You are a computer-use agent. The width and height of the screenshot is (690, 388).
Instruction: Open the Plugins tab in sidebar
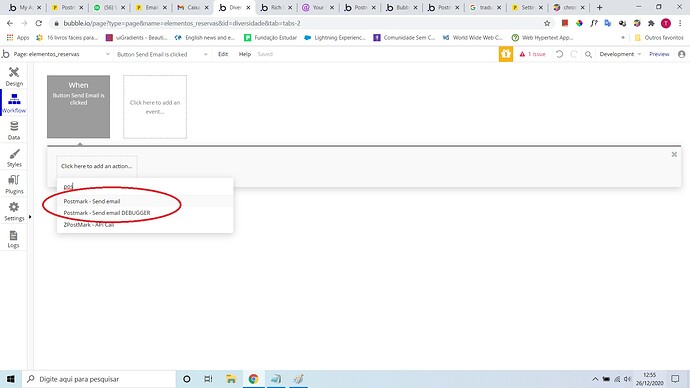[14, 185]
